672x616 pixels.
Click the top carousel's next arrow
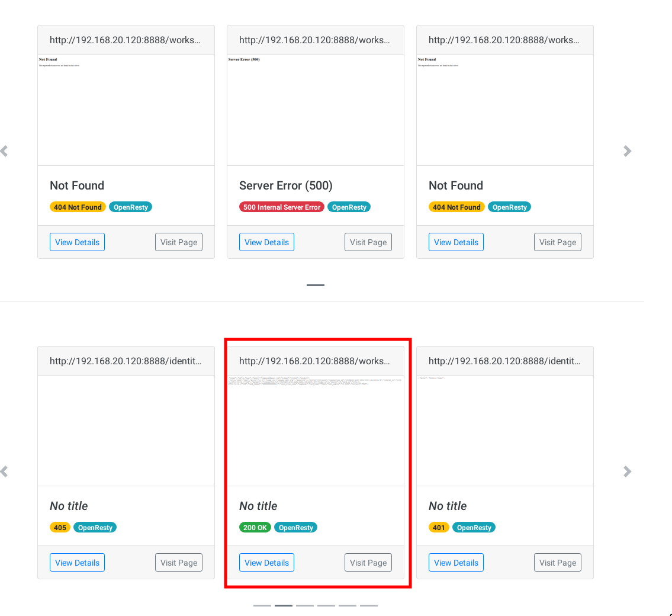pyautogui.click(x=627, y=151)
